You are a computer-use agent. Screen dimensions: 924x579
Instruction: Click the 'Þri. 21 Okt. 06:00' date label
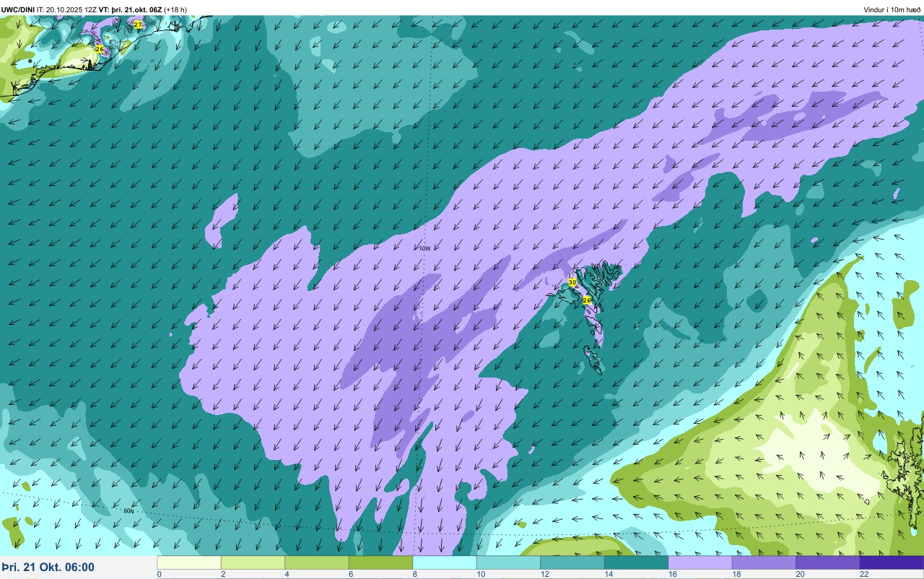(x=48, y=567)
